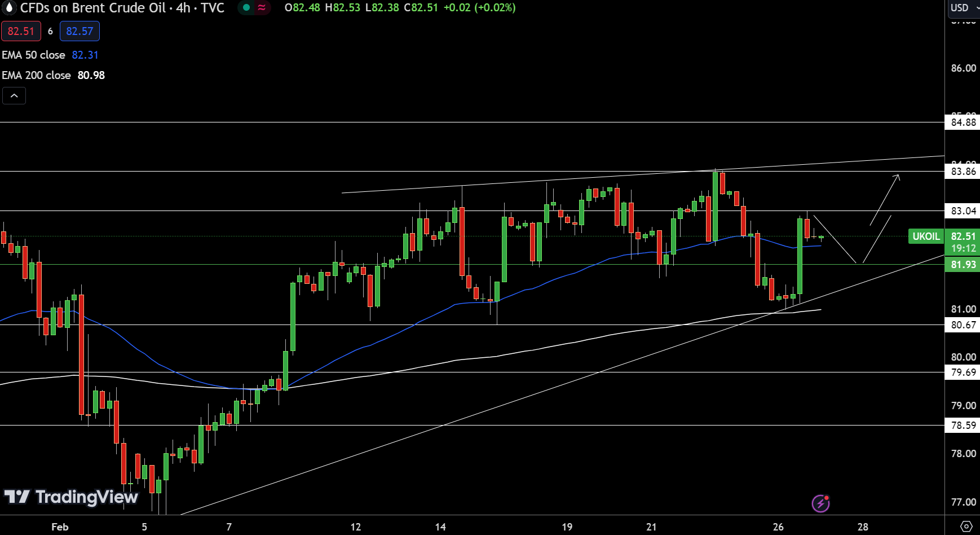This screenshot has width=980, height=535.
Task: Open chart settings via the gear icon
Action: coord(966,527)
